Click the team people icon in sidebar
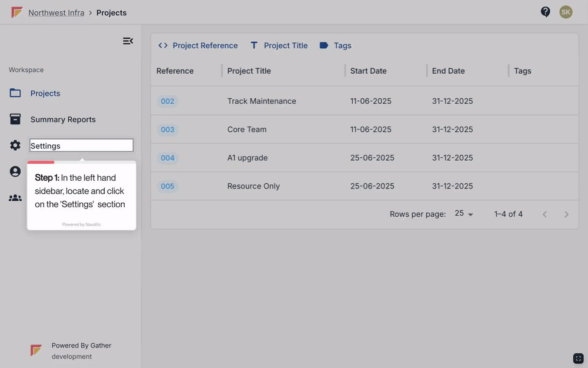The width and height of the screenshot is (588, 368). coord(15,198)
